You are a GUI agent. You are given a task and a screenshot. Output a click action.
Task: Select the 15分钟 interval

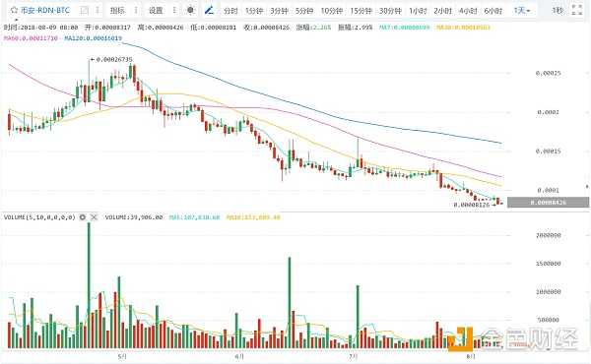coord(361,11)
